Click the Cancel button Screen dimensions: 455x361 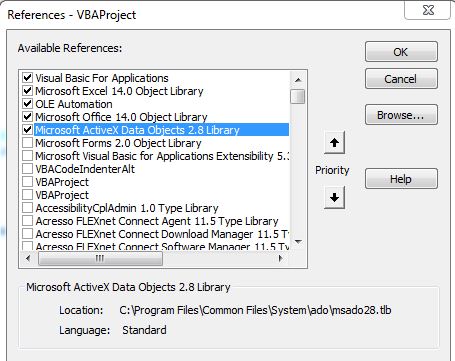coord(401,79)
